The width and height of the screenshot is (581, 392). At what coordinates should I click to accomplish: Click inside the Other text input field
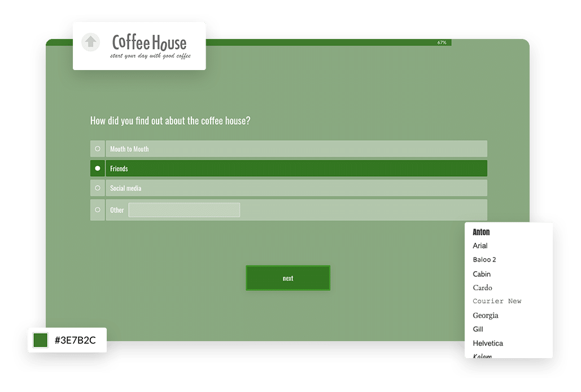coord(184,210)
